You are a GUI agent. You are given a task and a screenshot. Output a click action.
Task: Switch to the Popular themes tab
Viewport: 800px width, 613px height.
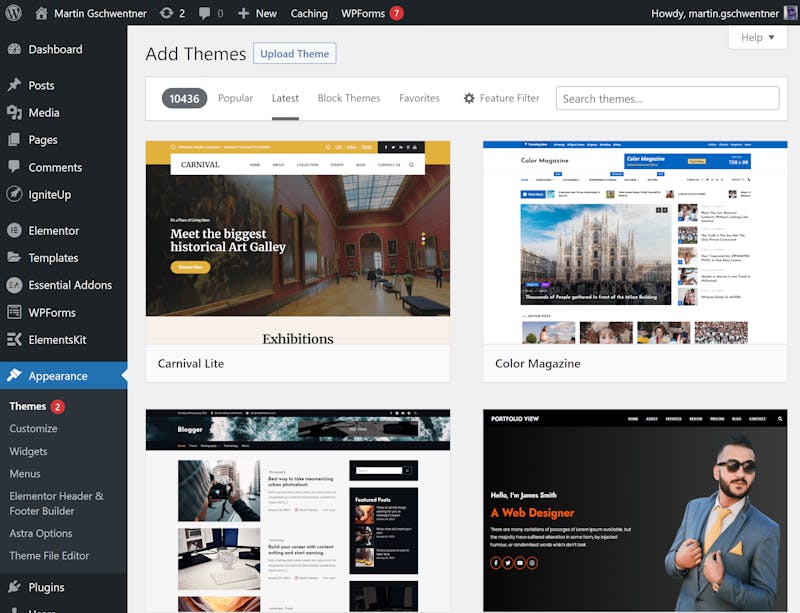235,98
